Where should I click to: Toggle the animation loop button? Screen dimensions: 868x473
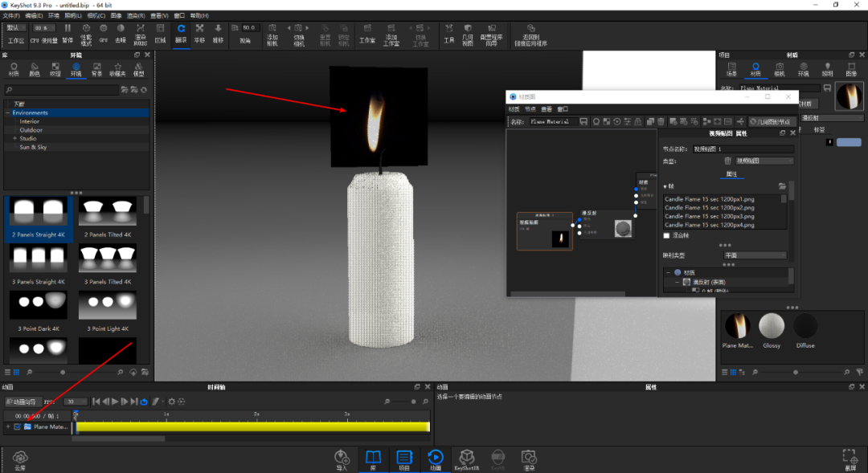click(x=144, y=402)
